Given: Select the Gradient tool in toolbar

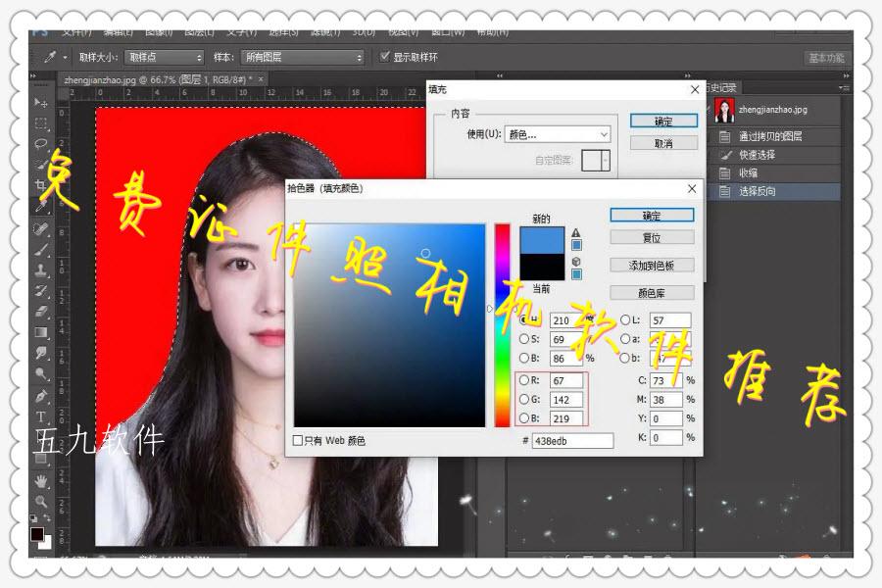Looking at the screenshot, I should point(41,331).
